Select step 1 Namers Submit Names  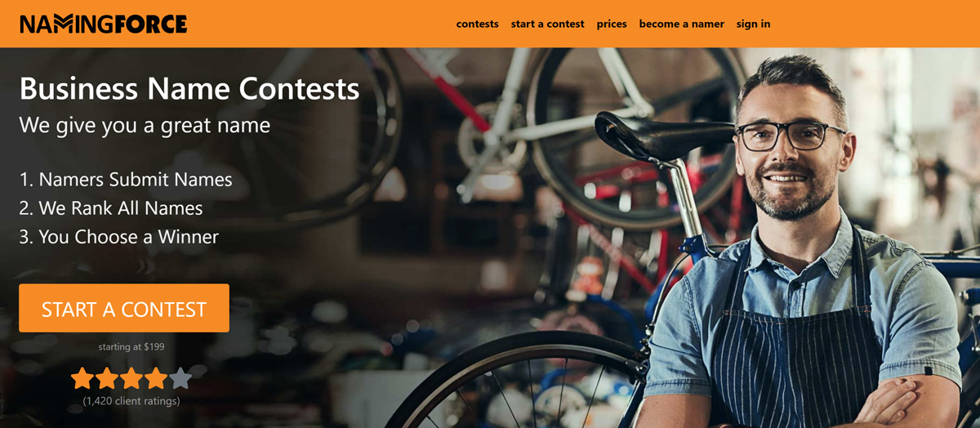point(126,180)
